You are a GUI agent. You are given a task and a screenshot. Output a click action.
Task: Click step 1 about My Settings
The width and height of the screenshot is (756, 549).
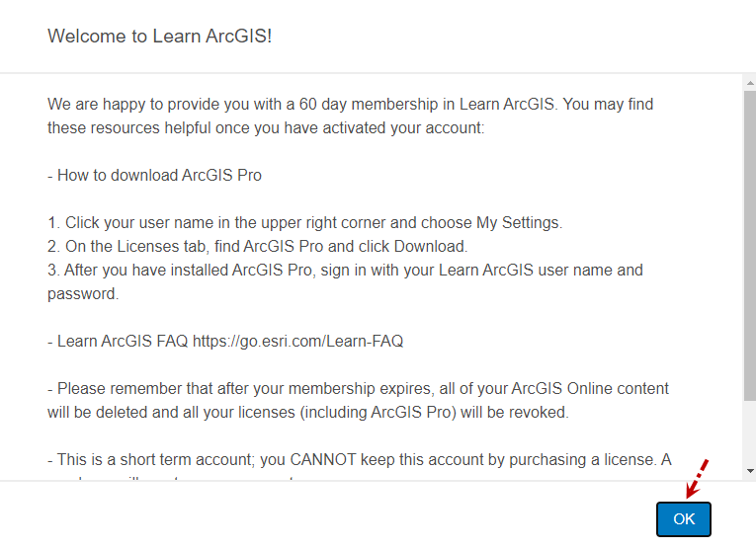coord(304,223)
